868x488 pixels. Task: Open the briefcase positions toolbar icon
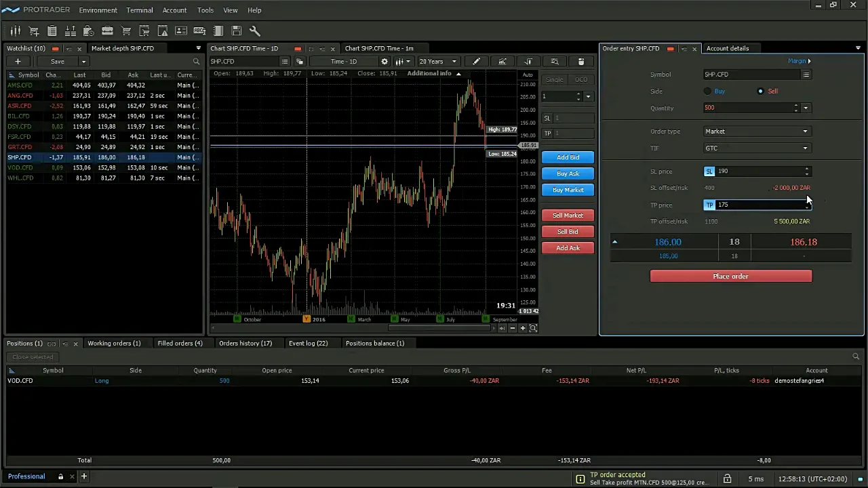click(x=107, y=30)
